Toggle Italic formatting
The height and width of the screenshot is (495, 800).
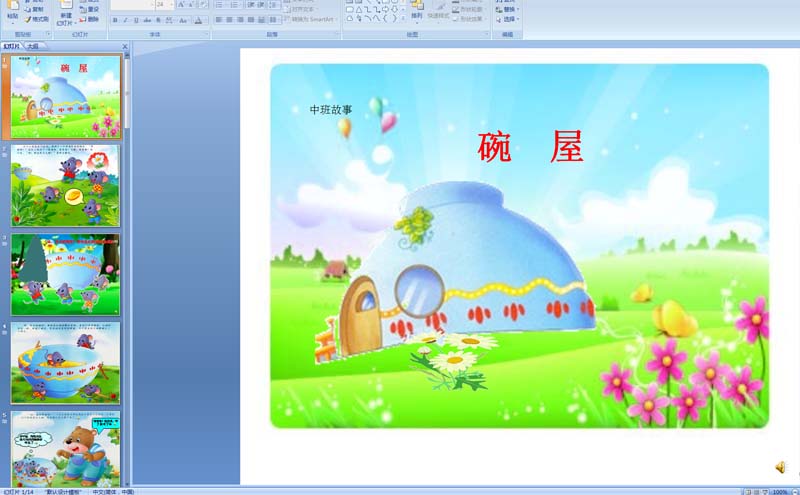coord(126,20)
